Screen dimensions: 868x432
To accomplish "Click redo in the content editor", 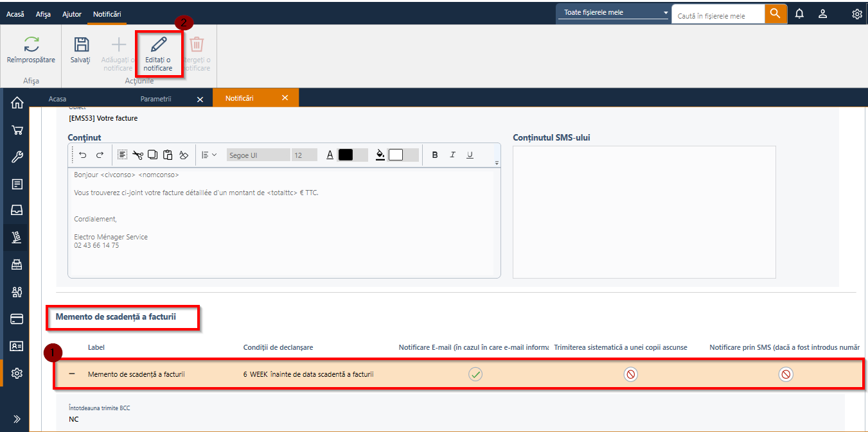I will pos(100,155).
